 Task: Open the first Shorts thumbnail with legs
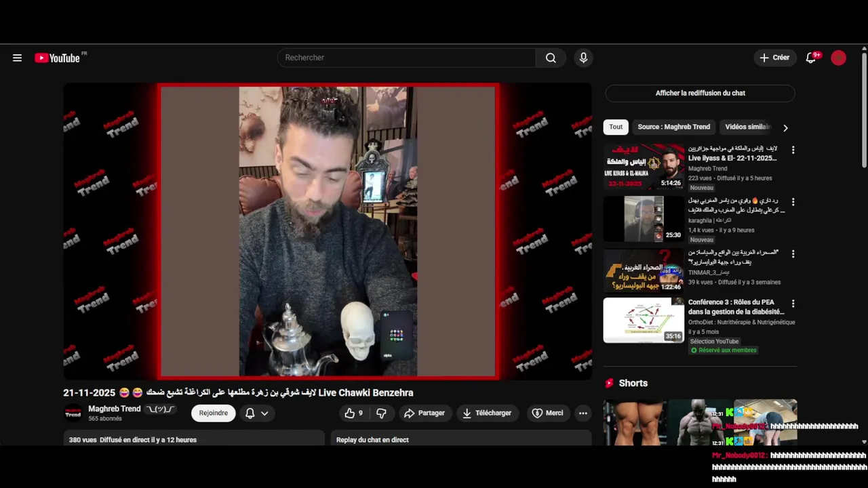[x=635, y=422]
